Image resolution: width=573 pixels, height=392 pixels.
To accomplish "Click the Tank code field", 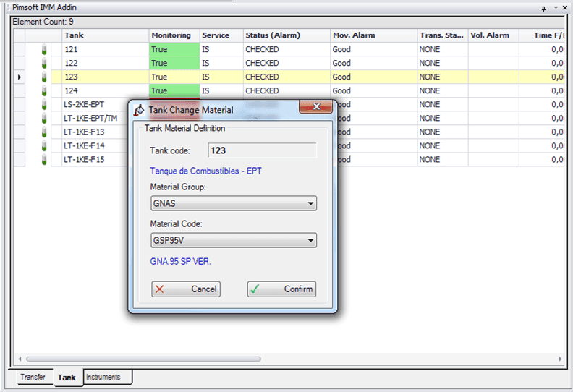I will [262, 150].
